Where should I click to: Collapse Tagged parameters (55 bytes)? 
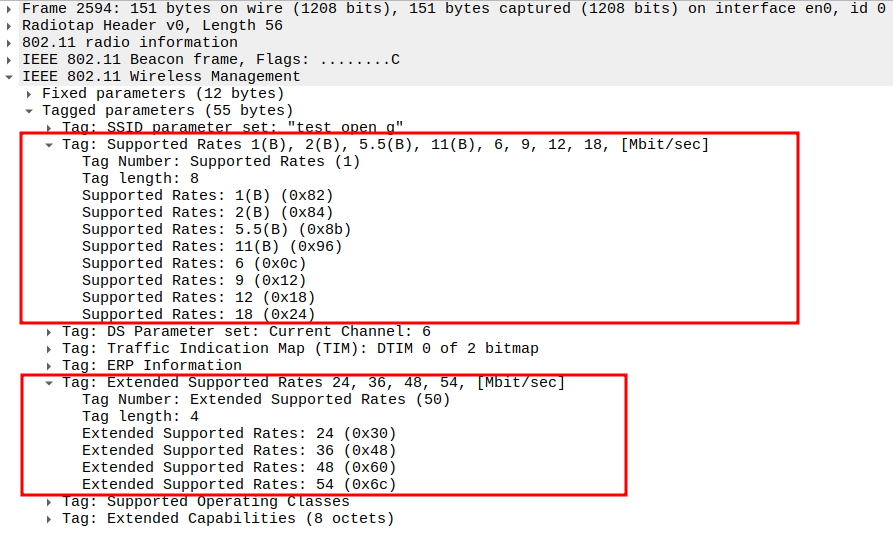(30, 110)
